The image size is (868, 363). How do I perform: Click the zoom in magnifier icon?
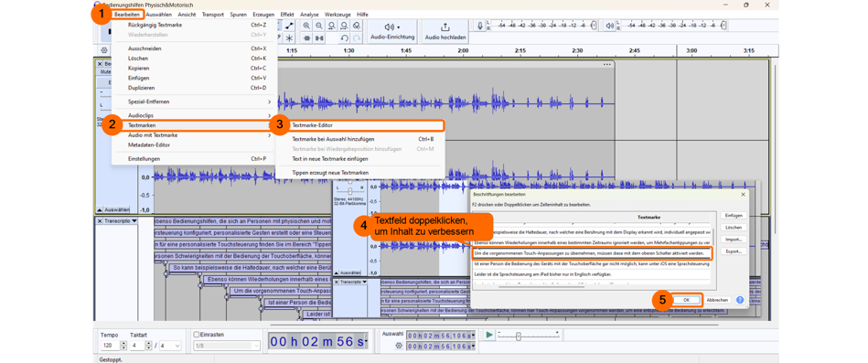click(x=306, y=26)
